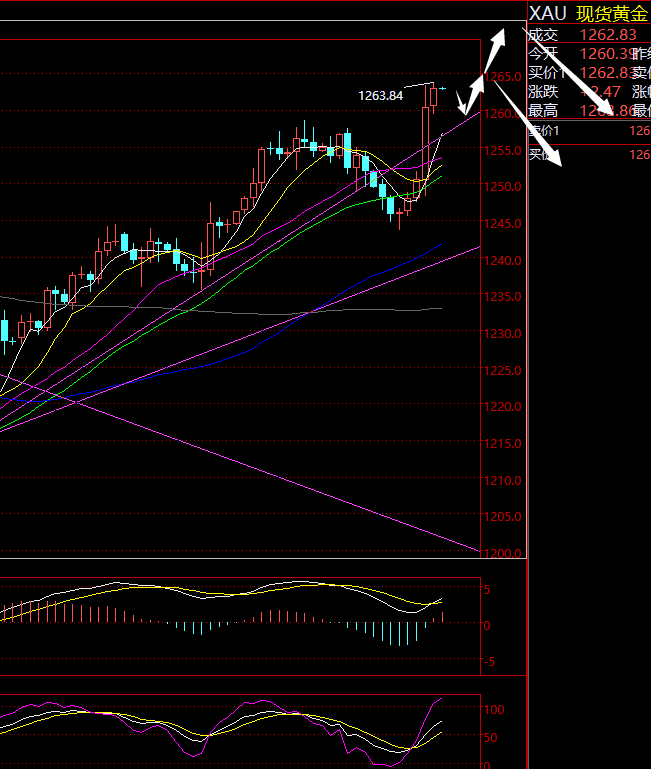
Task: Select the latest red candlestick at chart high
Action: pyautogui.click(x=434, y=97)
